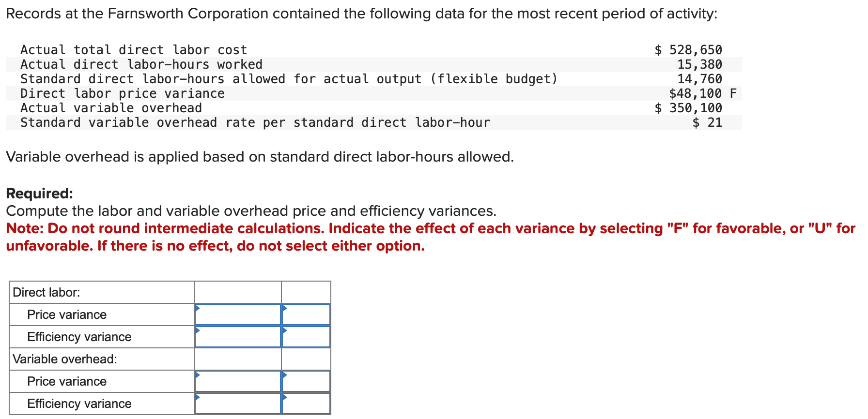Image resolution: width=868 pixels, height=419 pixels.
Task: Open the F/U selector for overhead efficiency variance
Action: 306,404
